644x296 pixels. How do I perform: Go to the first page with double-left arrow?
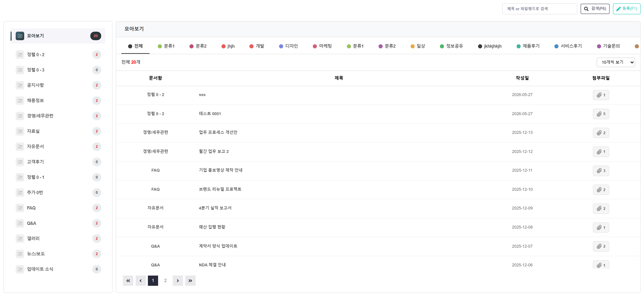tap(128, 281)
